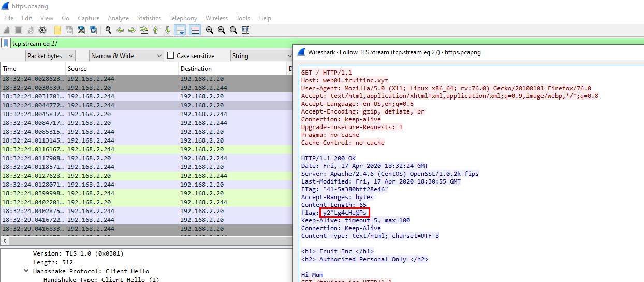
Task: Toggle auto-scroll during live capture
Action: pos(180,30)
